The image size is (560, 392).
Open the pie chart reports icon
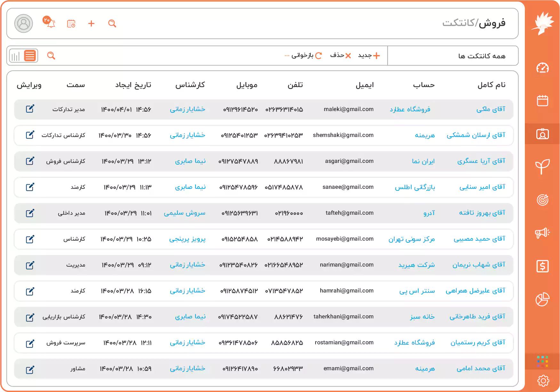pyautogui.click(x=542, y=299)
